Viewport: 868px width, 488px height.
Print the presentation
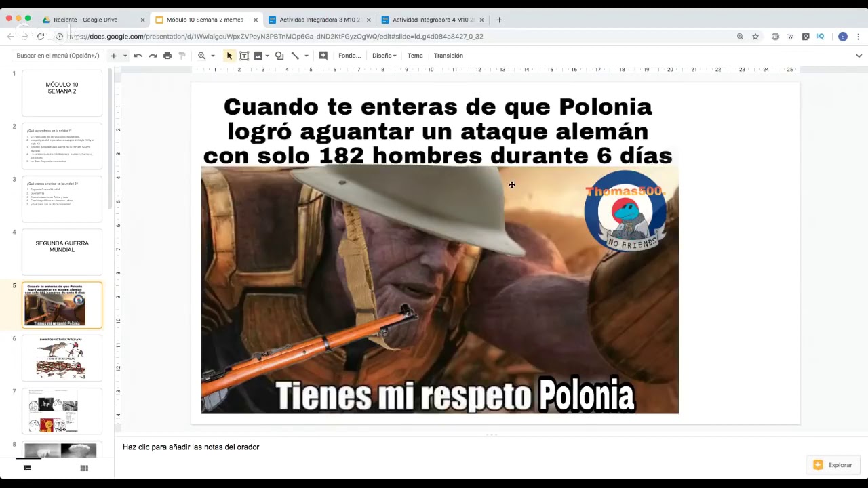(167, 56)
